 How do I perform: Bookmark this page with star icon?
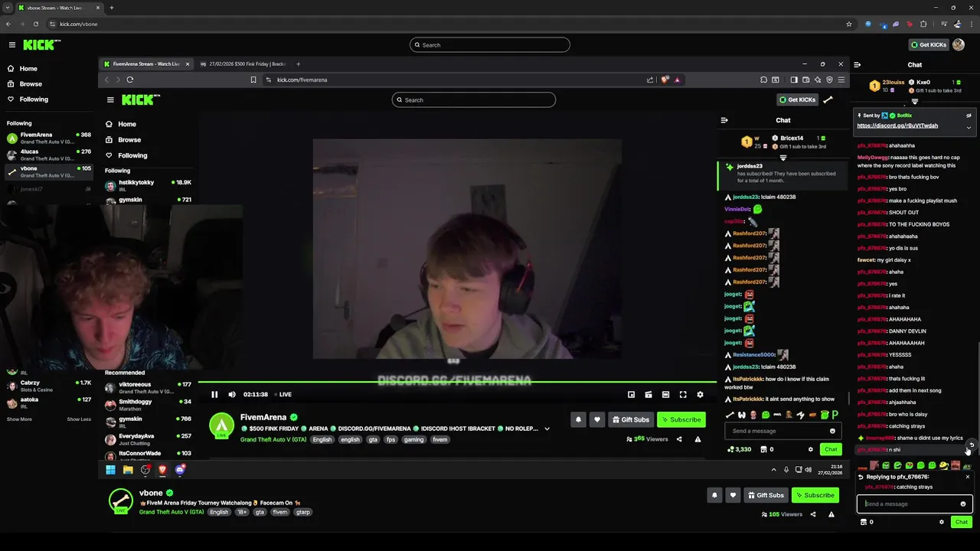coord(849,24)
